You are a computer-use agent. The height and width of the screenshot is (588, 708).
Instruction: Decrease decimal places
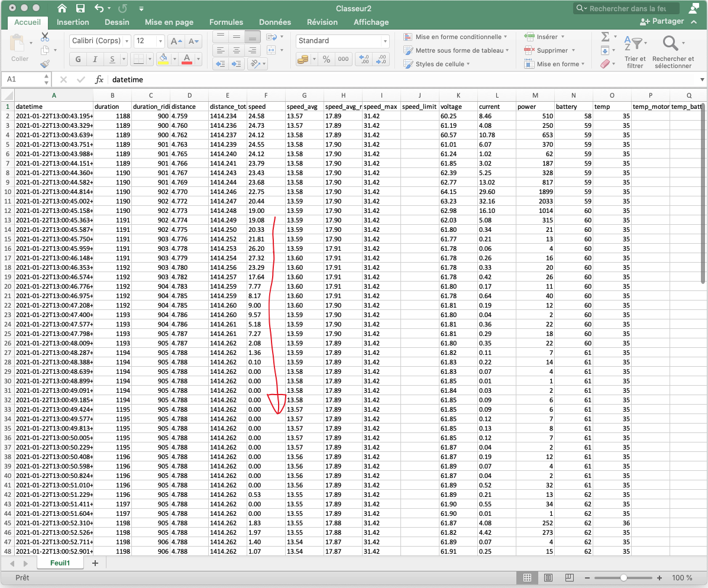pyautogui.click(x=381, y=59)
